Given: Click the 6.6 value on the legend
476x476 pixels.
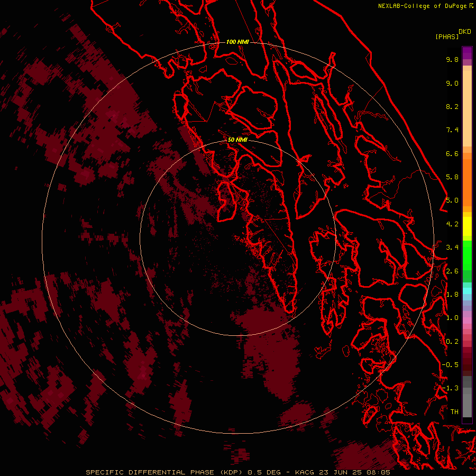Looking at the screenshot, I should point(452,153).
